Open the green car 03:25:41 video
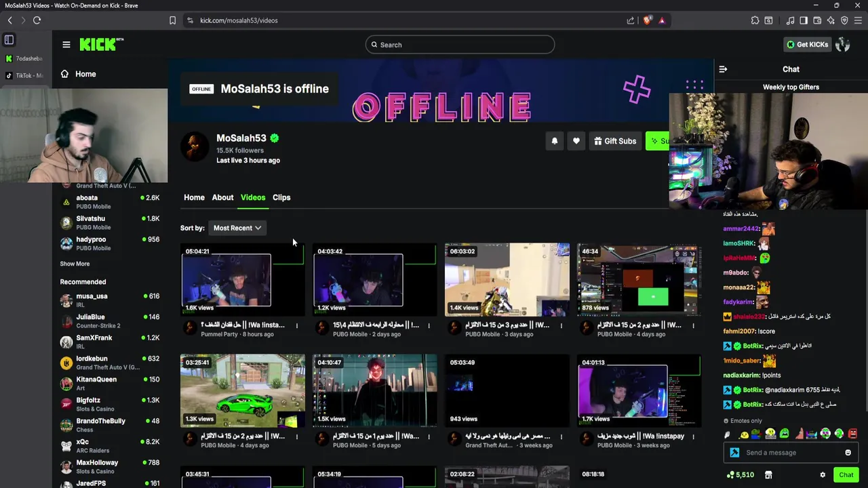The width and height of the screenshot is (868, 488). point(242,391)
